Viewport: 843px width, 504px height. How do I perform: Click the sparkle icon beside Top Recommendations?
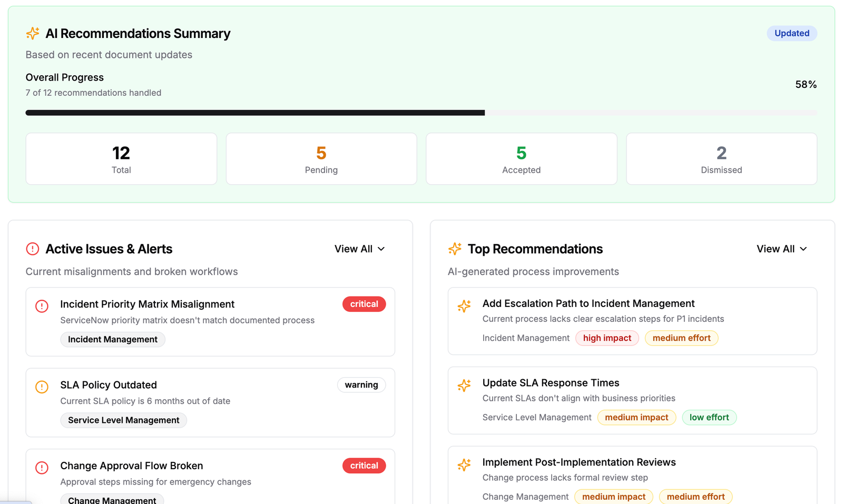455,249
